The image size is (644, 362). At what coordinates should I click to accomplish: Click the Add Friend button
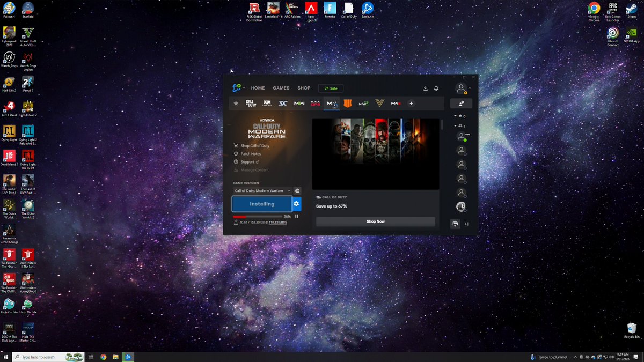(462, 103)
